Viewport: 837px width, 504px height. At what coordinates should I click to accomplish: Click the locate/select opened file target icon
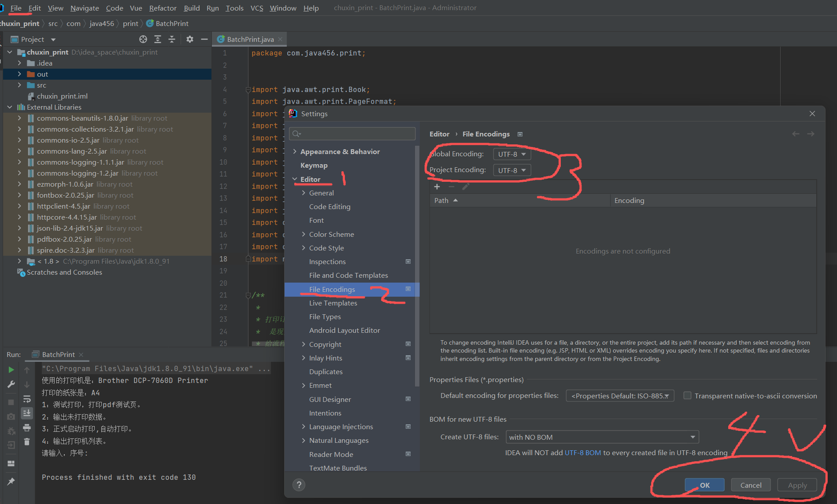coord(143,39)
